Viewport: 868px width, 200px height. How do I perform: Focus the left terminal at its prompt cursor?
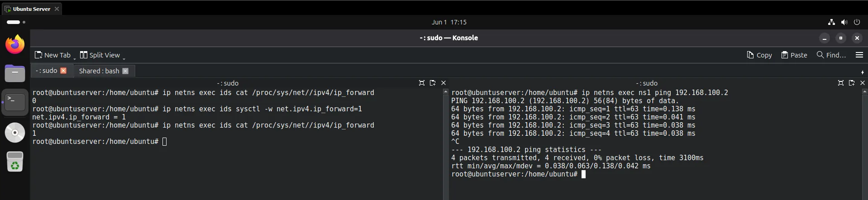(165, 142)
